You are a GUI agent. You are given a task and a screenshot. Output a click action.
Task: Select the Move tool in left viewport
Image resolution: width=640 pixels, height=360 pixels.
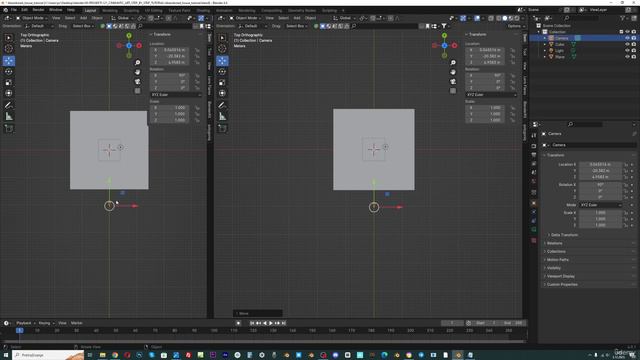9,61
